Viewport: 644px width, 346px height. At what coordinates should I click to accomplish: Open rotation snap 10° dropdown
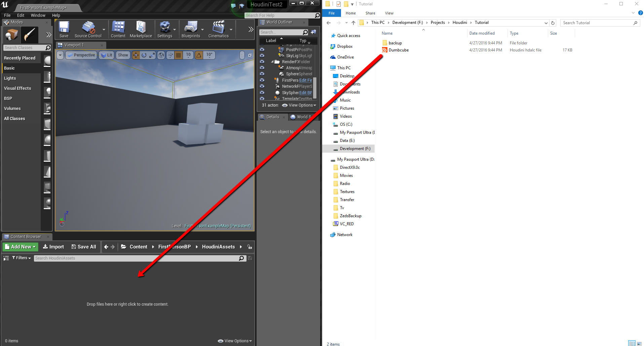(x=209, y=55)
